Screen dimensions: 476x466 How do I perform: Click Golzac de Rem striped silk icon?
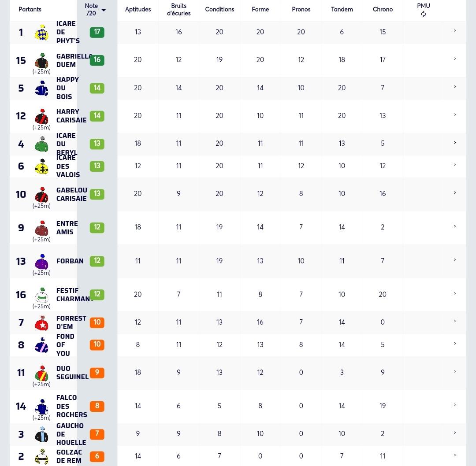(42, 457)
